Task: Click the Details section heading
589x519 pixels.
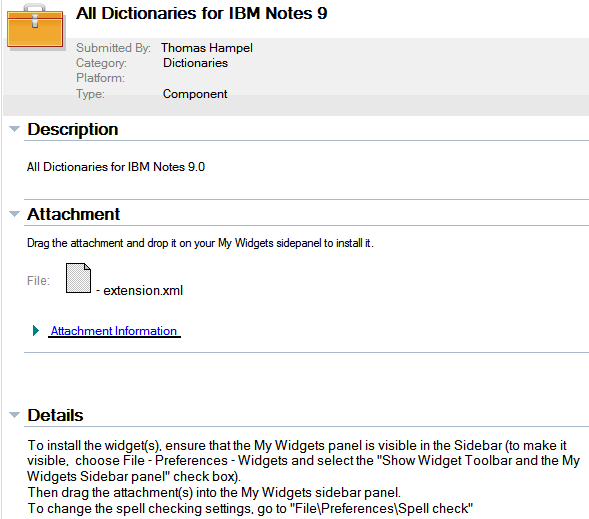Action: coord(55,415)
